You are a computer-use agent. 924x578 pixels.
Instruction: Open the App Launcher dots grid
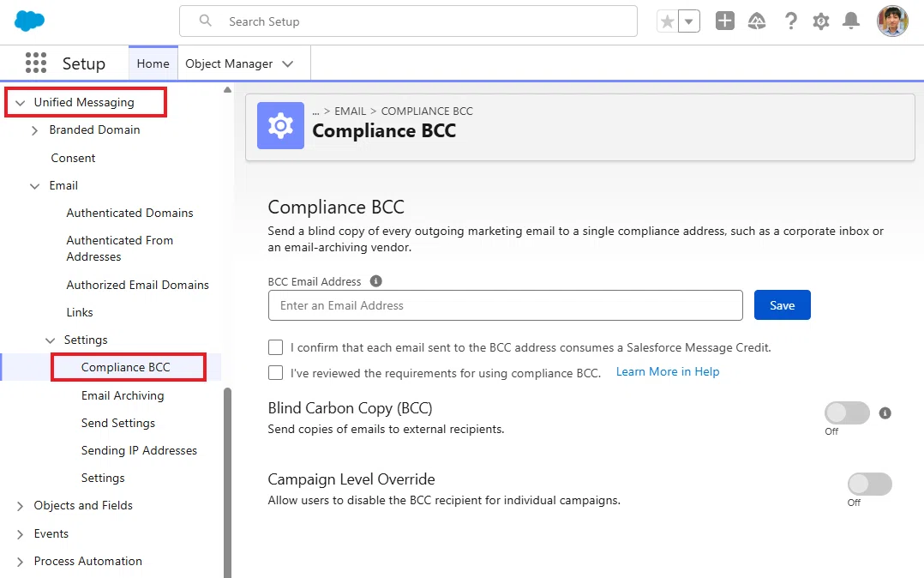(x=36, y=63)
